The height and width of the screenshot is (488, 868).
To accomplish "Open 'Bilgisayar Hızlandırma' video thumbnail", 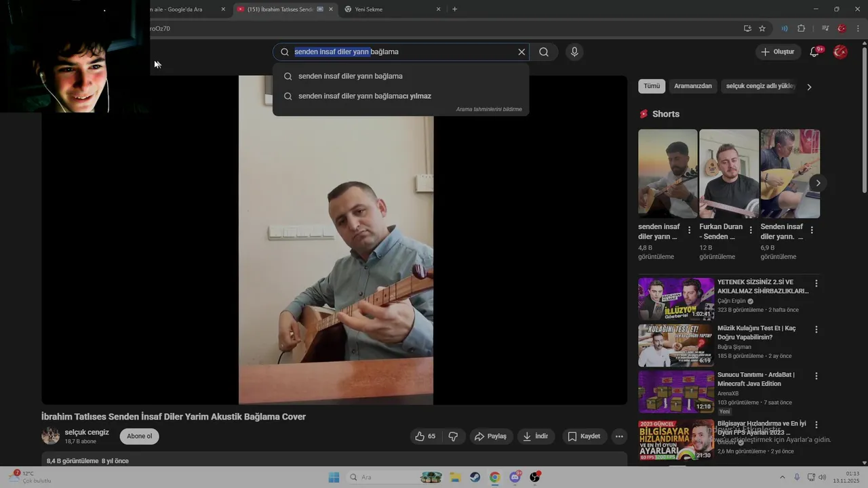I will coord(676,439).
